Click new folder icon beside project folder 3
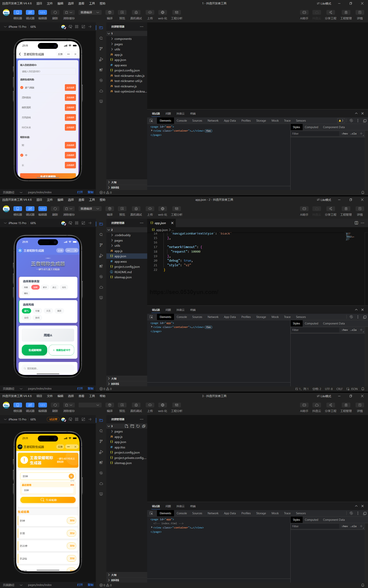The width and height of the screenshot is (368, 588). click(132, 426)
